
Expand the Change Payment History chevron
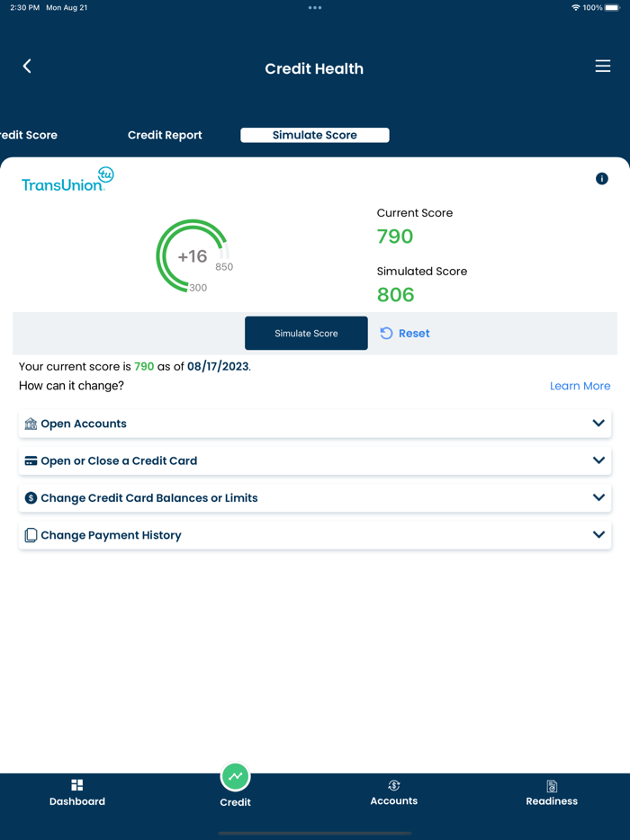(598, 534)
